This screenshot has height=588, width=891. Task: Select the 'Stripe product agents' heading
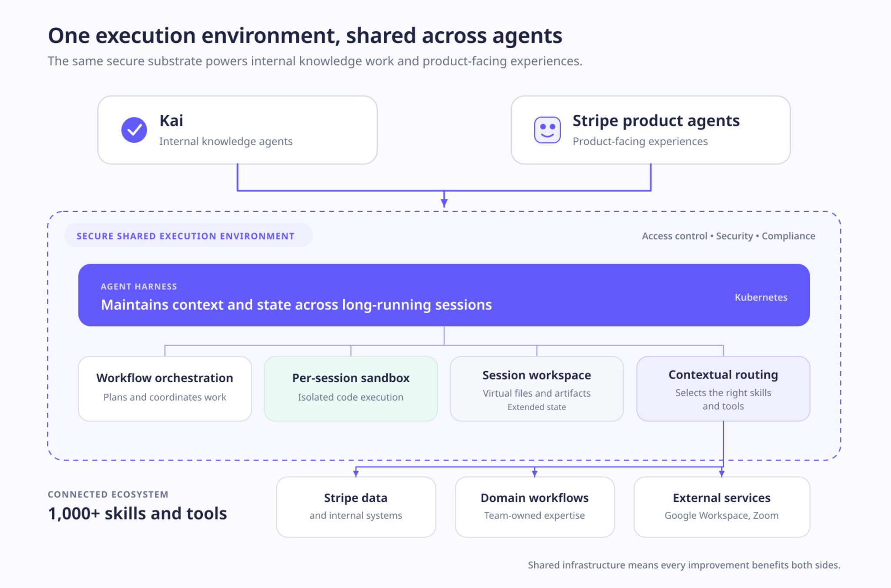click(x=656, y=120)
